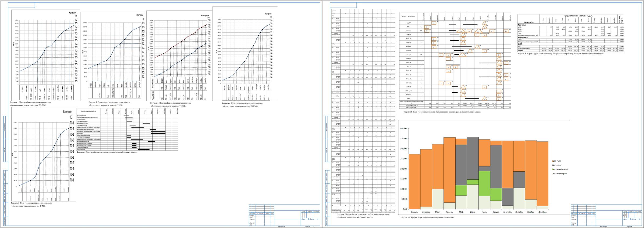644x228 pixels.
Task: Click the gray ТО СХМ segment of June bar
Action: coord(473,158)
